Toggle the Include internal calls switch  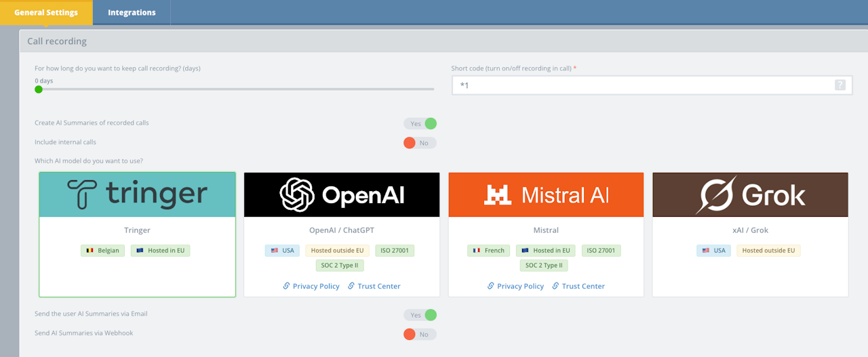420,143
